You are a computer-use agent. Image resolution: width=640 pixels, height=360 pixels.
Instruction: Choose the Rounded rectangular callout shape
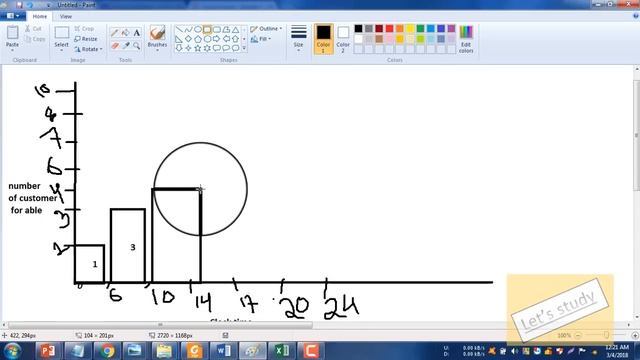point(217,48)
